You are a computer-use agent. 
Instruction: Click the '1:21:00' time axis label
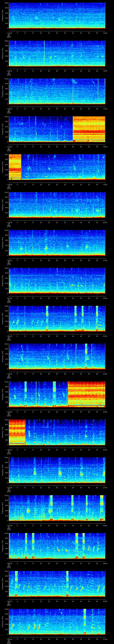[9, 298]
